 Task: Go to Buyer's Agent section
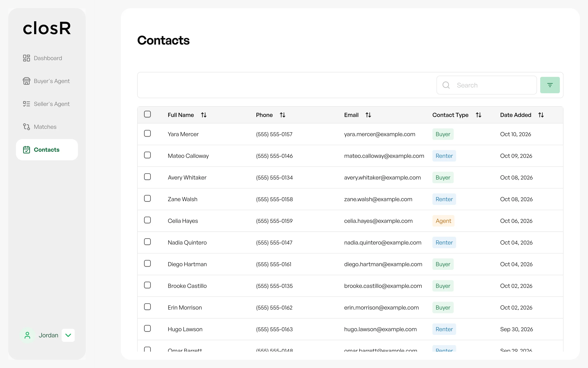(47, 81)
